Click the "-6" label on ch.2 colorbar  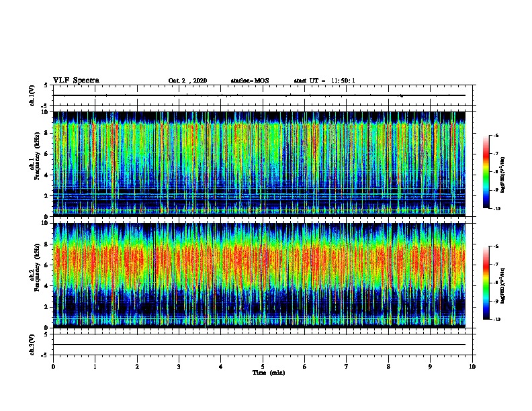pyautogui.click(x=496, y=246)
